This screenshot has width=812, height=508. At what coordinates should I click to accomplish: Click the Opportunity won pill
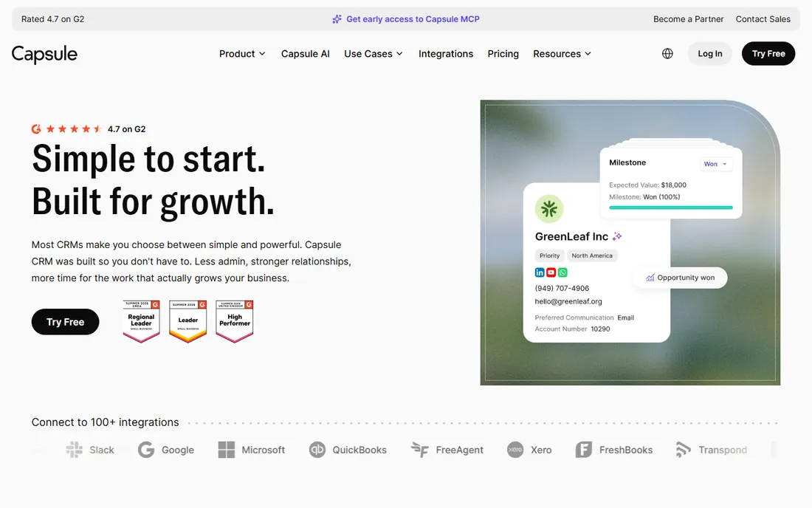[681, 278]
